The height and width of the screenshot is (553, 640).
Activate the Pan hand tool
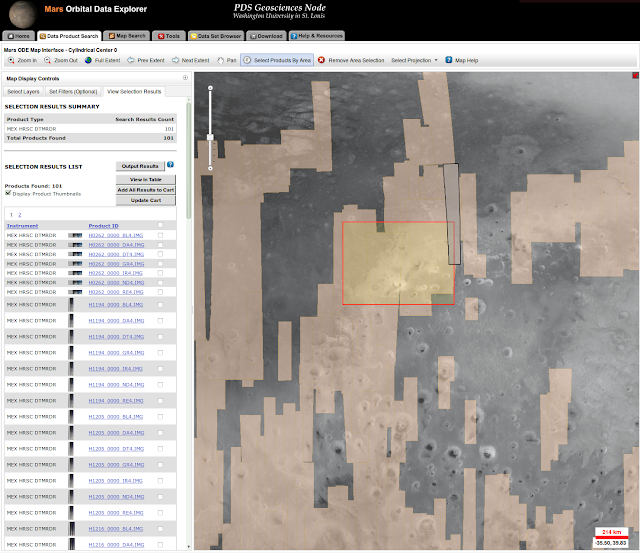(227, 60)
